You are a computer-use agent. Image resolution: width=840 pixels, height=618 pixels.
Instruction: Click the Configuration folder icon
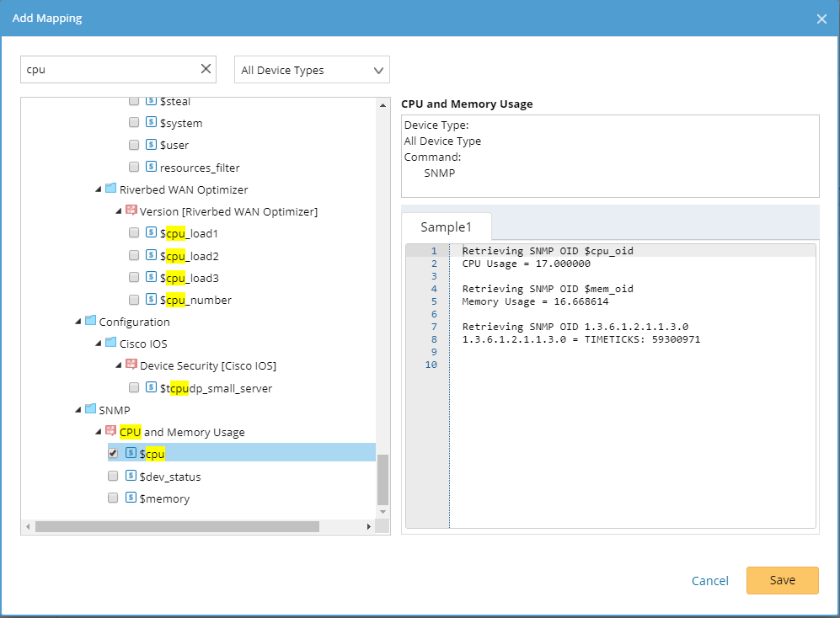90,322
